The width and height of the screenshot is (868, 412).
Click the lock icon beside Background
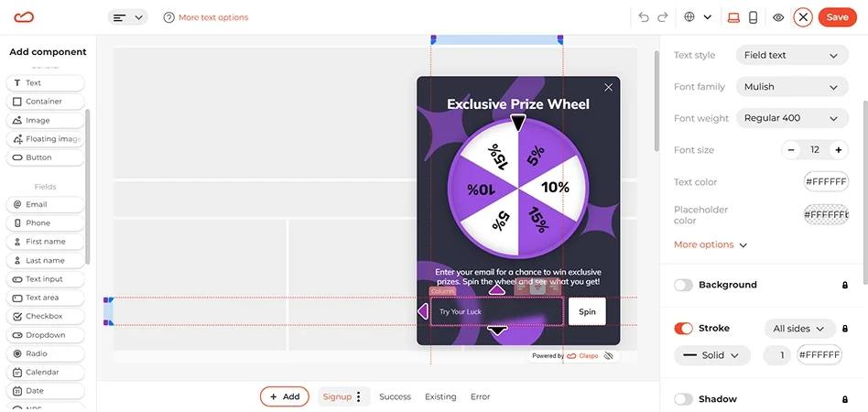click(844, 285)
